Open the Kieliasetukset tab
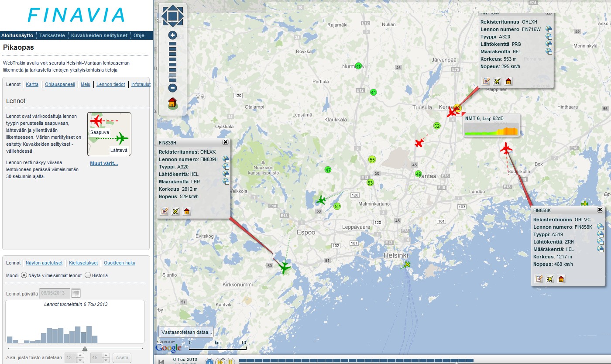 point(83,263)
